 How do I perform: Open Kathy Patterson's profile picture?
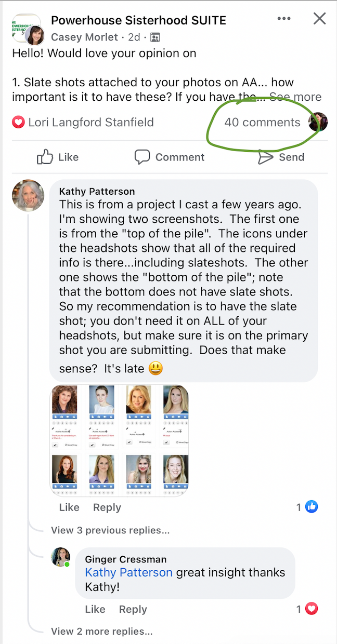pos(27,196)
